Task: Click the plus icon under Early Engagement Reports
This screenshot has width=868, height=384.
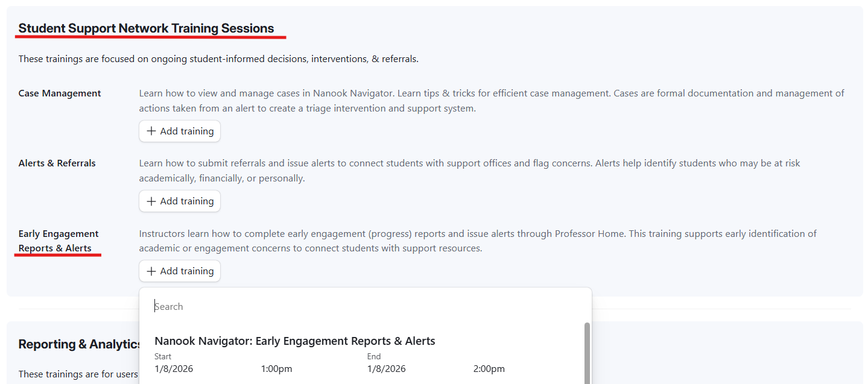Action: point(151,271)
